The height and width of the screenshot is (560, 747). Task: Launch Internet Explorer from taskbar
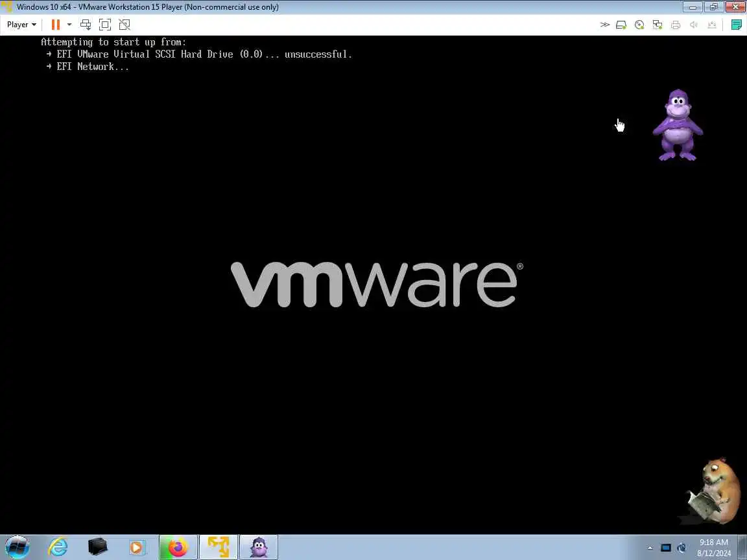click(x=58, y=547)
